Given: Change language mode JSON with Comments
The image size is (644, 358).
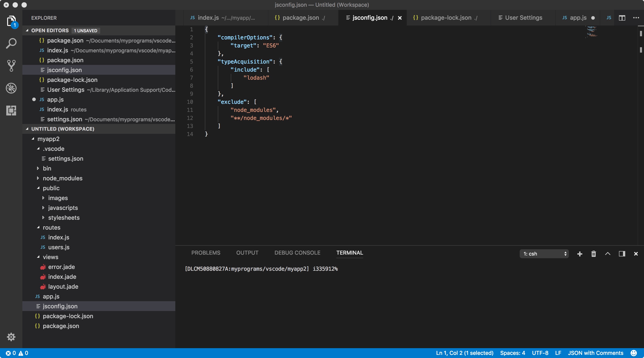Looking at the screenshot, I should coord(595,353).
